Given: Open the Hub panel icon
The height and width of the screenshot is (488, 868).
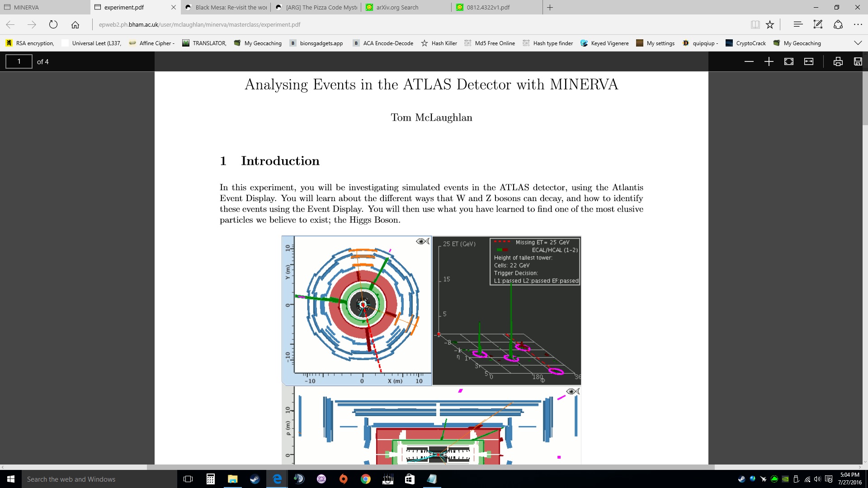Looking at the screenshot, I should tap(798, 24).
